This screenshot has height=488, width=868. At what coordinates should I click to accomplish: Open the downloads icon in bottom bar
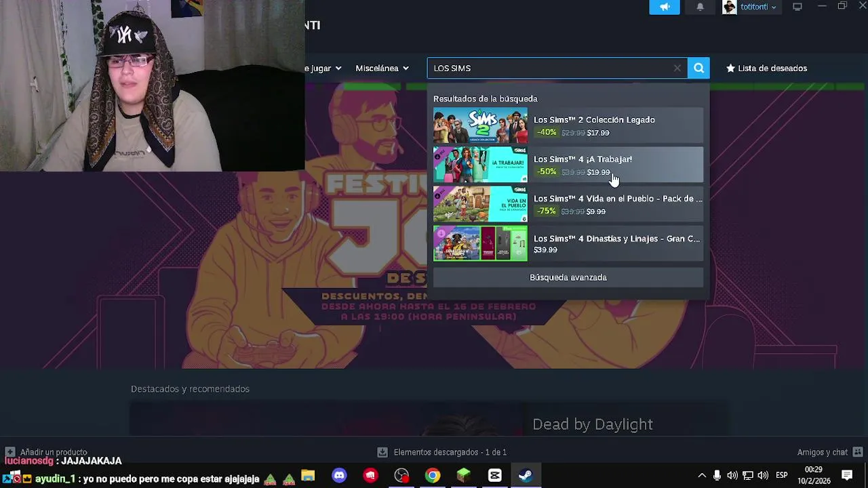[382, 452]
